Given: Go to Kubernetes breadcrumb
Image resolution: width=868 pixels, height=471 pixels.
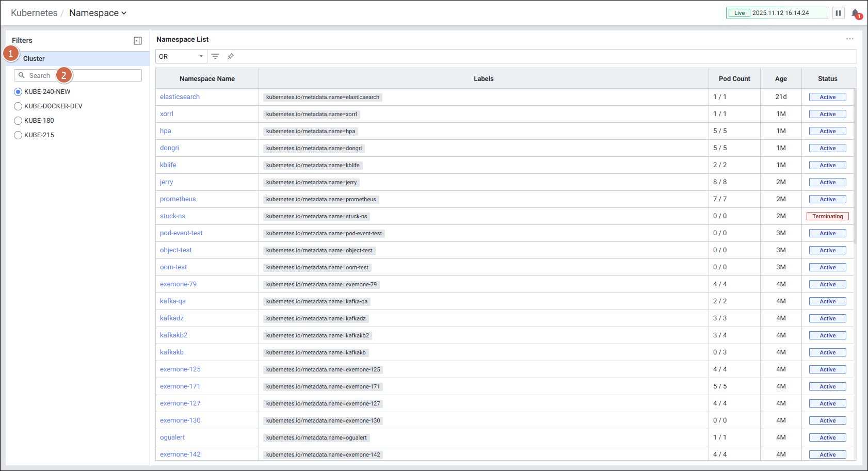Looking at the screenshot, I should click(34, 13).
